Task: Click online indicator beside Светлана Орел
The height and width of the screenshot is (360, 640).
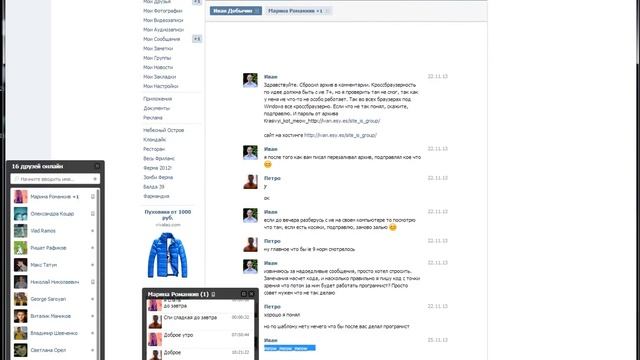Action: click(x=93, y=350)
